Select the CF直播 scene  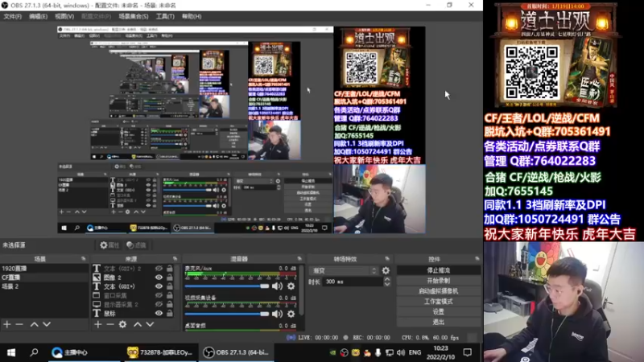point(44,278)
